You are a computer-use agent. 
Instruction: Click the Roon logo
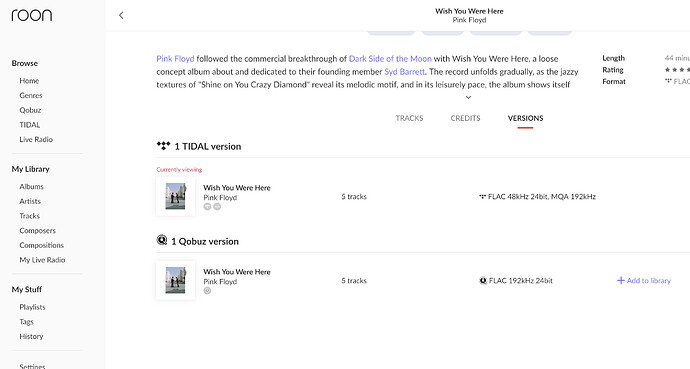[32, 15]
